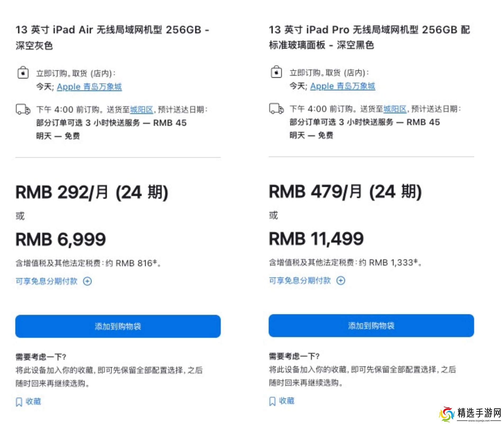Change 城阳区 delivery area for iPad Air
504x424 pixels.
[141, 109]
